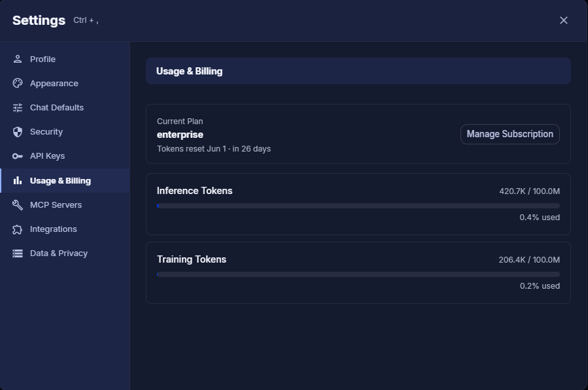Click the 0.4% used label

[540, 218]
